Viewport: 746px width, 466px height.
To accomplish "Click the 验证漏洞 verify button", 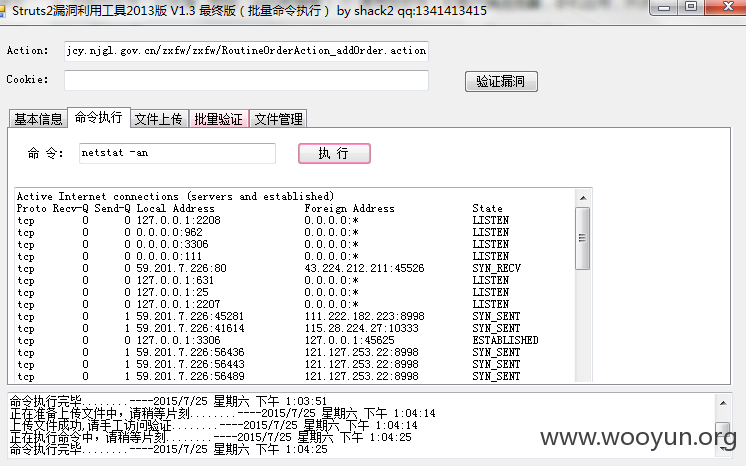I will (x=501, y=81).
